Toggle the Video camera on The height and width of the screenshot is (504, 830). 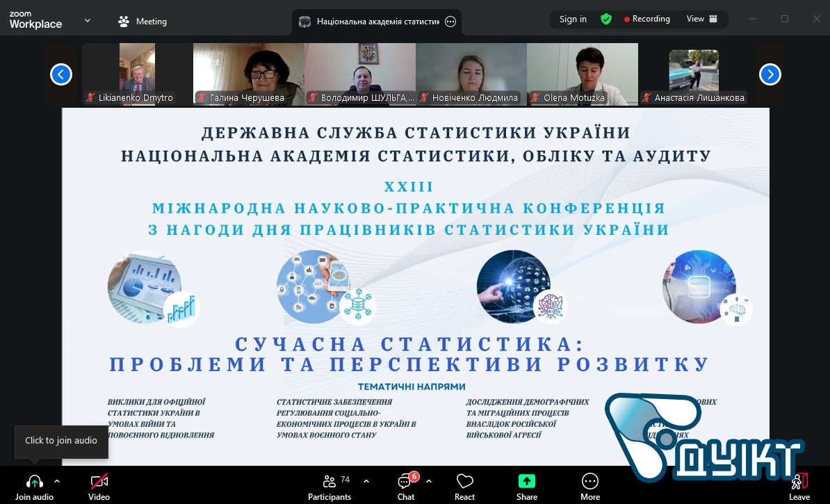coord(99,482)
